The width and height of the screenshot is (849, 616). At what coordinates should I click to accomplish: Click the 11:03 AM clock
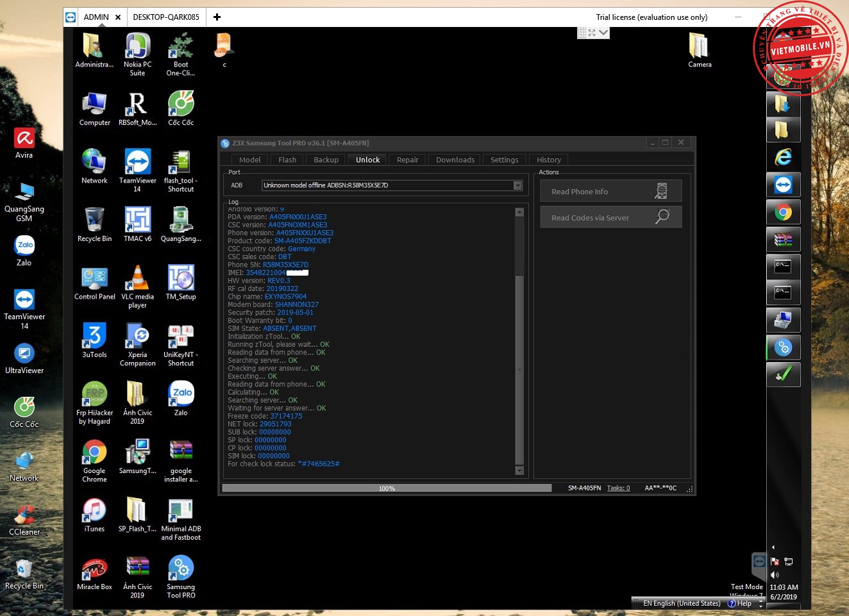(x=784, y=587)
